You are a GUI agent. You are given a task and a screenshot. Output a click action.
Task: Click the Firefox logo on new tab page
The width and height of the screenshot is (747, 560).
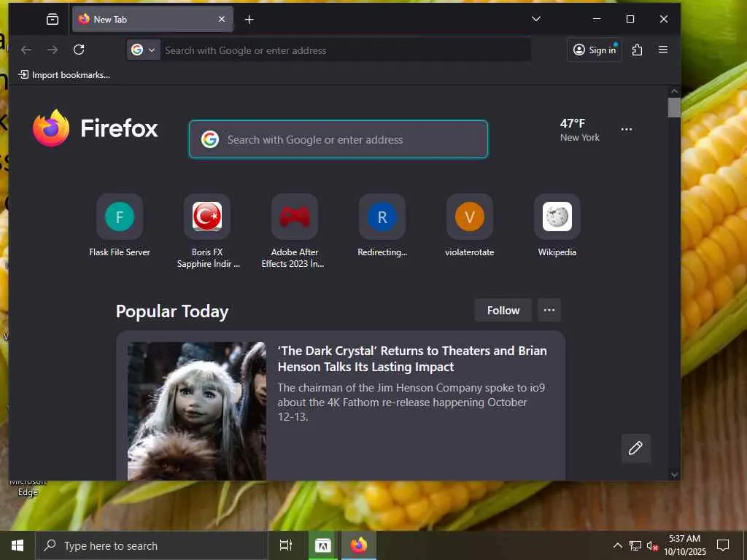(x=96, y=128)
